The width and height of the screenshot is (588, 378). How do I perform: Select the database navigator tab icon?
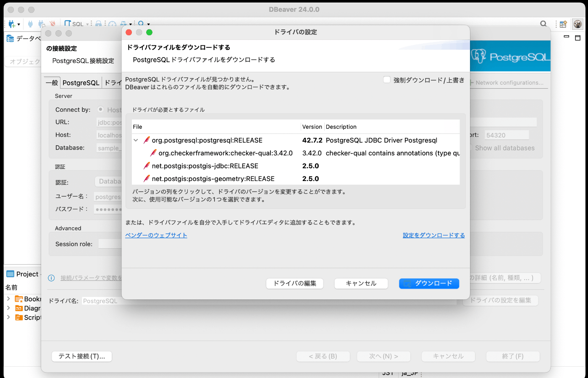coord(10,39)
